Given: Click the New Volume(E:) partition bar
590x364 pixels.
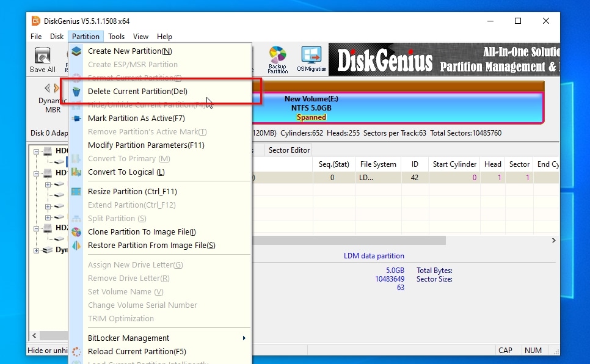Looking at the screenshot, I should click(397, 107).
